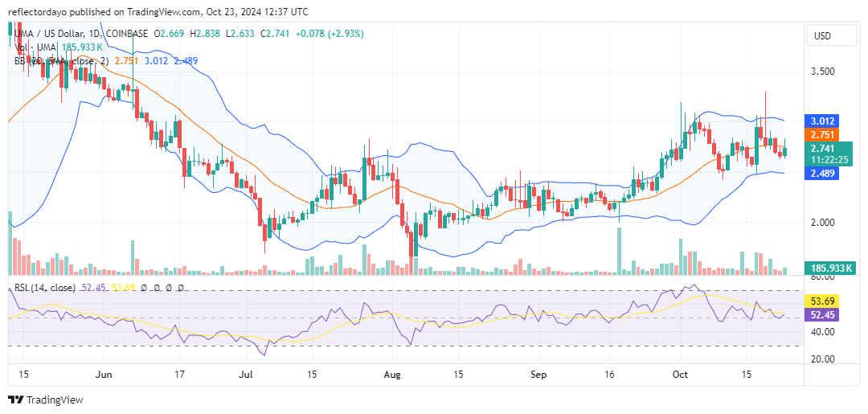Click the Aug date label on time axis
Screen dimensions: 868x414
[x=392, y=375]
